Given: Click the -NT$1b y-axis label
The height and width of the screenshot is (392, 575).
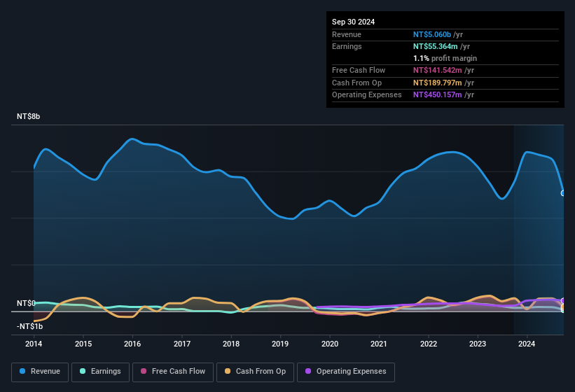Looking at the screenshot, I should (29, 326).
